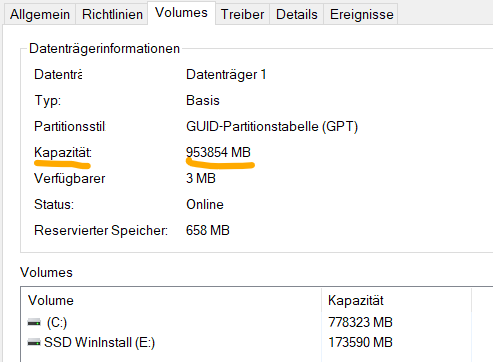Click the 173590 MB capacity cell
Image resolution: width=493 pixels, height=362 pixels.
tap(360, 342)
